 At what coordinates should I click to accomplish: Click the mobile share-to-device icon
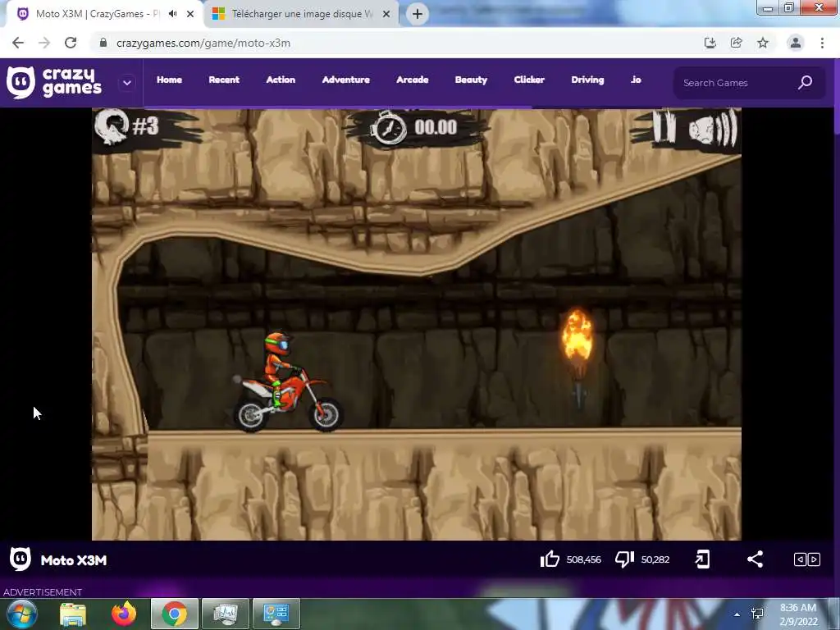click(x=702, y=559)
